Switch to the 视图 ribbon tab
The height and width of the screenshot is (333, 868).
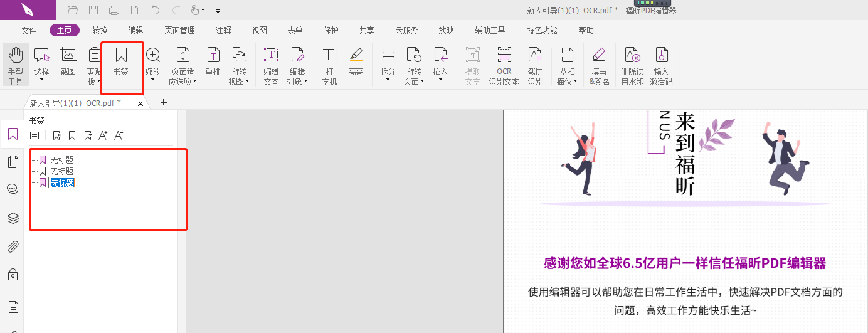259,30
